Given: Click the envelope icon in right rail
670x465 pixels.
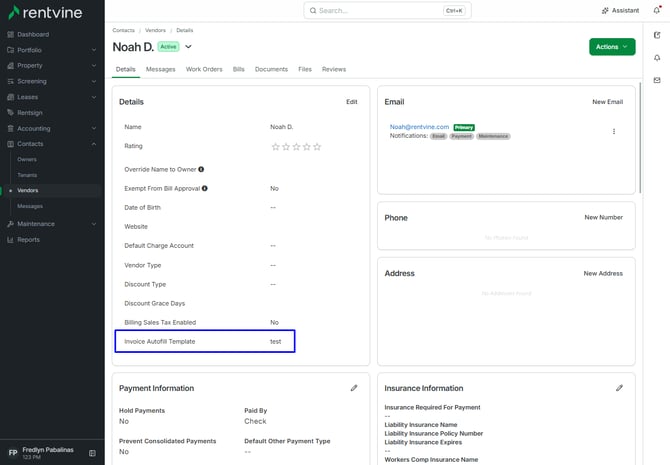Looking at the screenshot, I should coord(657,80).
